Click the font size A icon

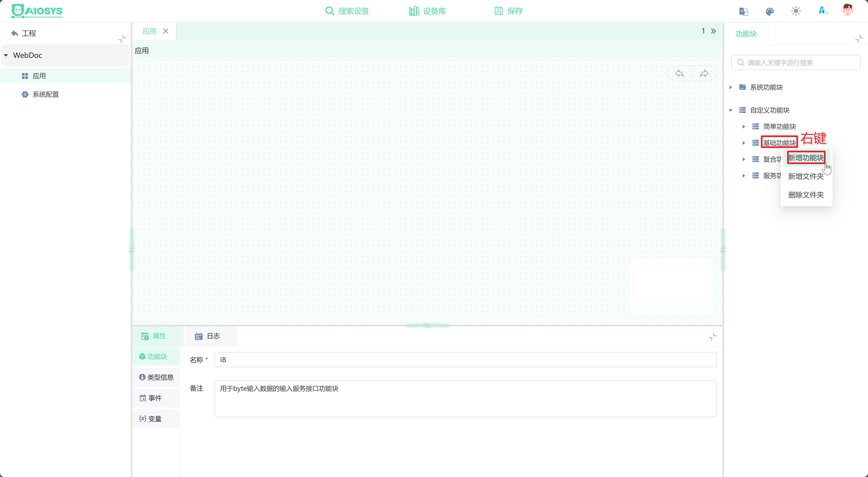pos(823,11)
